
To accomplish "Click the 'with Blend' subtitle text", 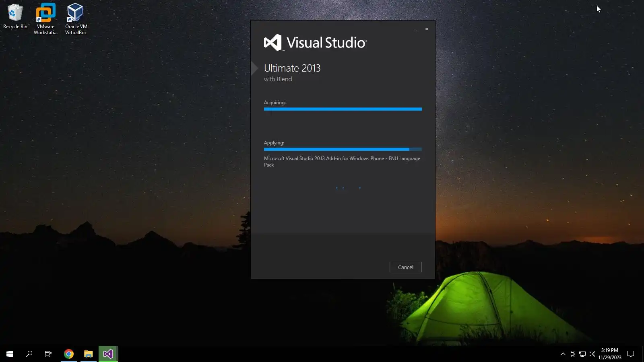I will point(278,79).
